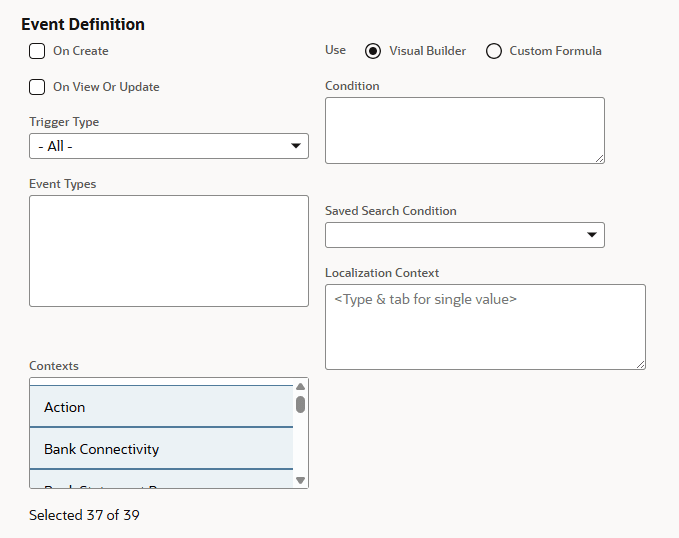
Task: Focus the Condition text area
Action: pos(464,130)
